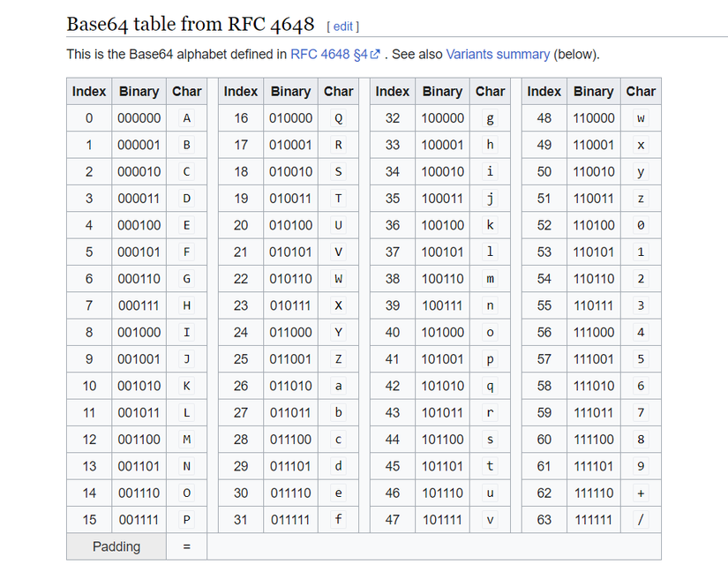Click the char cell M

[x=187, y=440]
